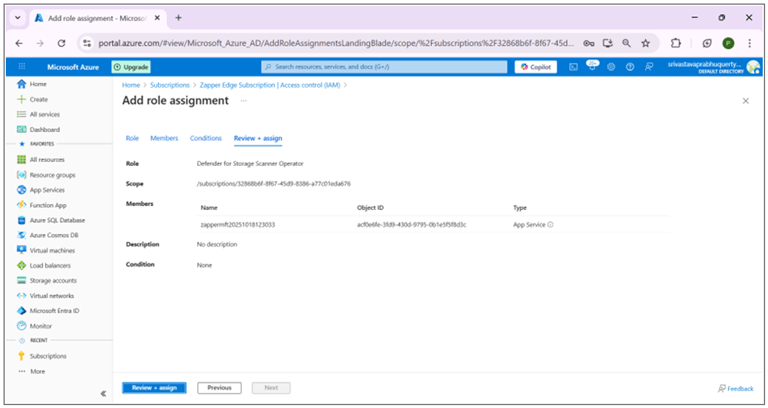The height and width of the screenshot is (408, 768).
Task: Open Copilot button in header
Action: pyautogui.click(x=536, y=67)
